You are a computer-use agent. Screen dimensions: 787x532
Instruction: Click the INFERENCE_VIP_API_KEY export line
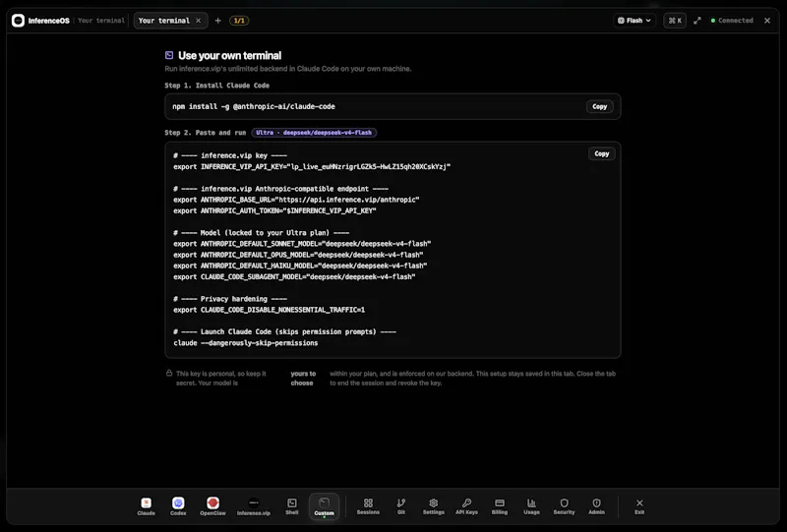pos(312,166)
